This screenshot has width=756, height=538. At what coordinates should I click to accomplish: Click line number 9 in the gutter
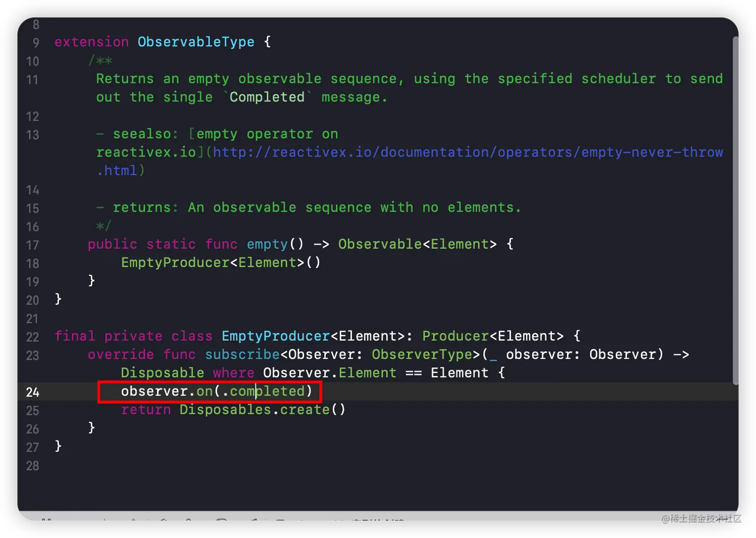35,43
